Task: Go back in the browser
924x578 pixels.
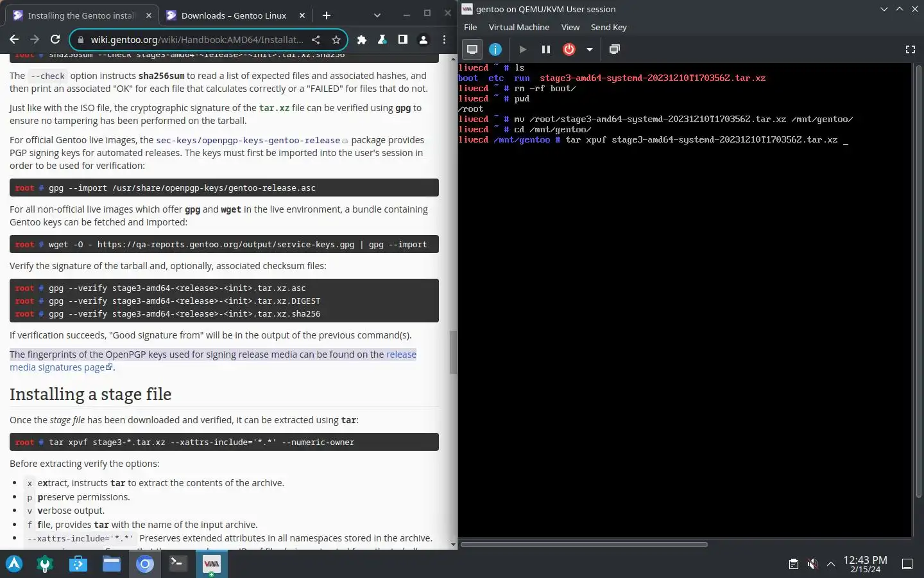Action: pyautogui.click(x=14, y=40)
